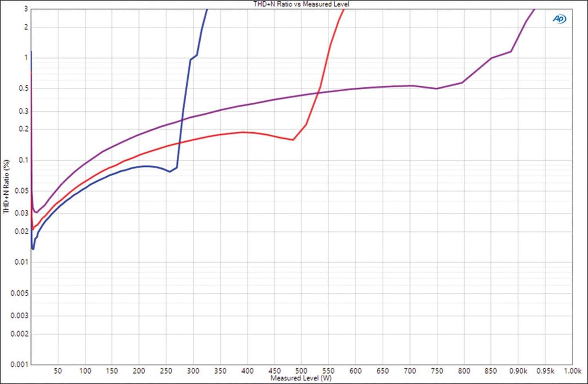This screenshot has width=588, height=384.
Task: Click the '650' x-axis tick label
Action: 383,371
